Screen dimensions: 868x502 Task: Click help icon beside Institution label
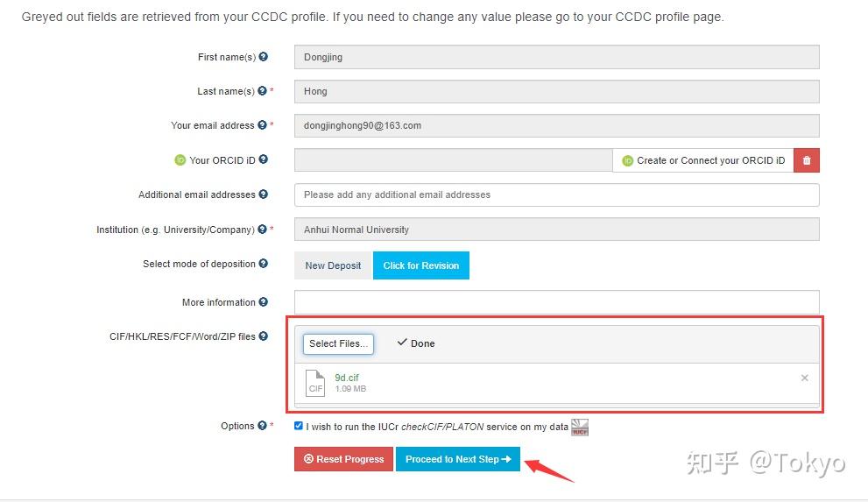tap(262, 230)
